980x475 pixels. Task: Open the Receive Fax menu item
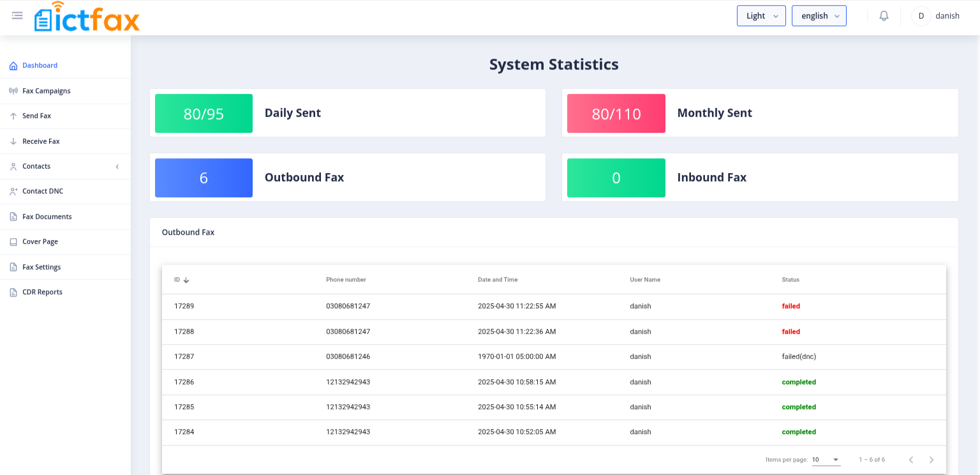point(65,141)
